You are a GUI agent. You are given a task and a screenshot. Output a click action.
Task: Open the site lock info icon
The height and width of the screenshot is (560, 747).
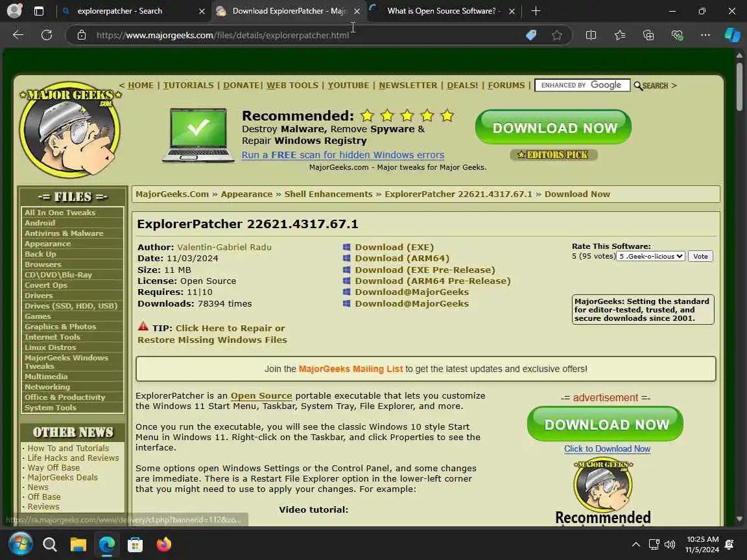coord(82,35)
